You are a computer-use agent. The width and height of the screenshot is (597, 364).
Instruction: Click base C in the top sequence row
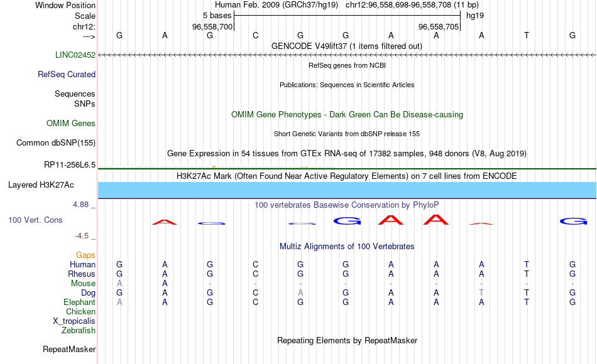(x=256, y=35)
